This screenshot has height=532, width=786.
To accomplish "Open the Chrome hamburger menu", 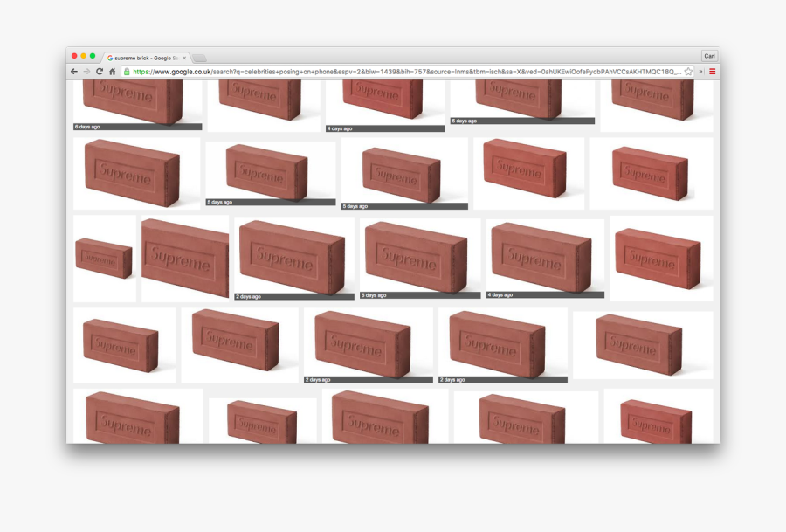I will pyautogui.click(x=712, y=72).
